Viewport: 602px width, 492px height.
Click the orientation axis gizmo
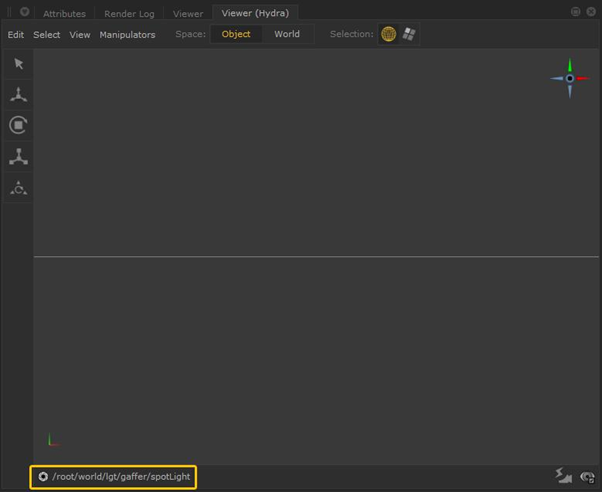pyautogui.click(x=570, y=78)
